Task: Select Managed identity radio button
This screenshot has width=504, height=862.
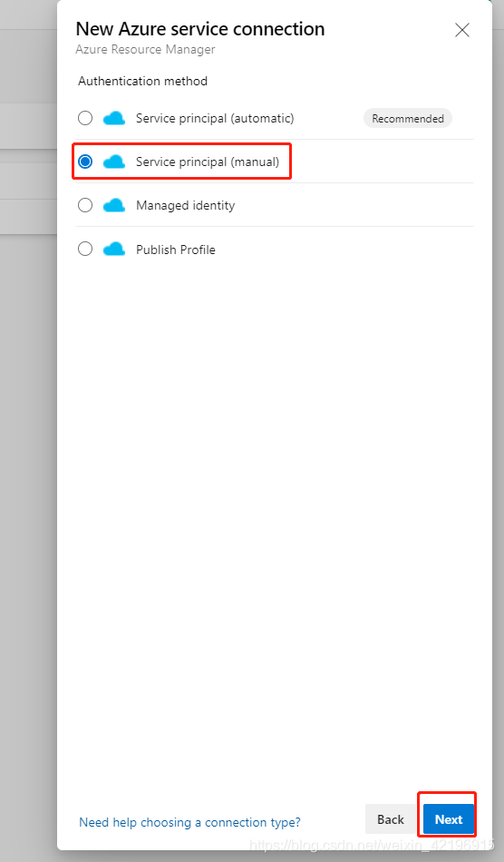Action: tap(85, 206)
